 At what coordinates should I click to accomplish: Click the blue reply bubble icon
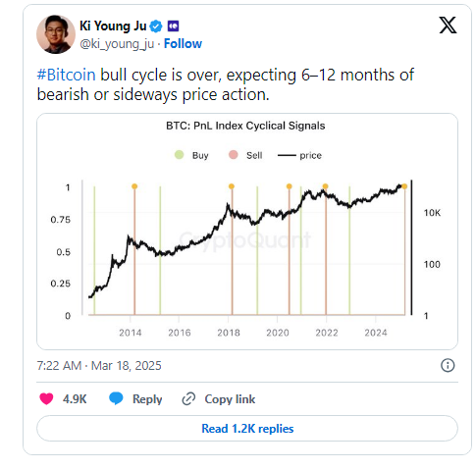[x=116, y=398]
